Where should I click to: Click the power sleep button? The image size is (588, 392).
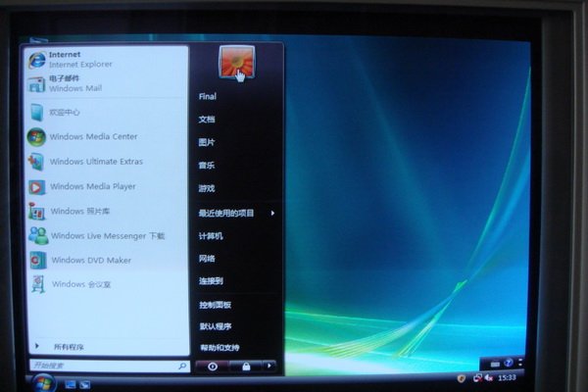[x=213, y=367]
